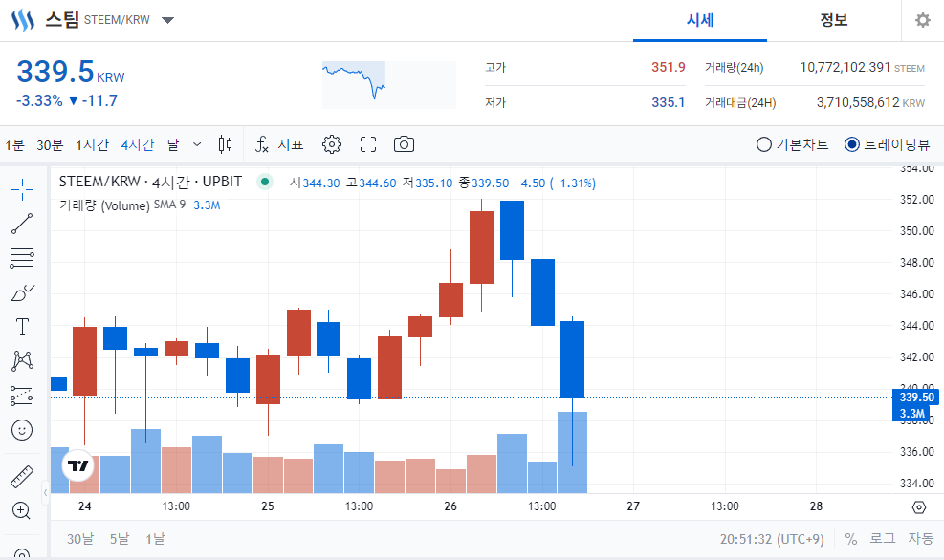944x560 pixels.
Task: Select the brush drawing tool
Action: pyautogui.click(x=22, y=293)
